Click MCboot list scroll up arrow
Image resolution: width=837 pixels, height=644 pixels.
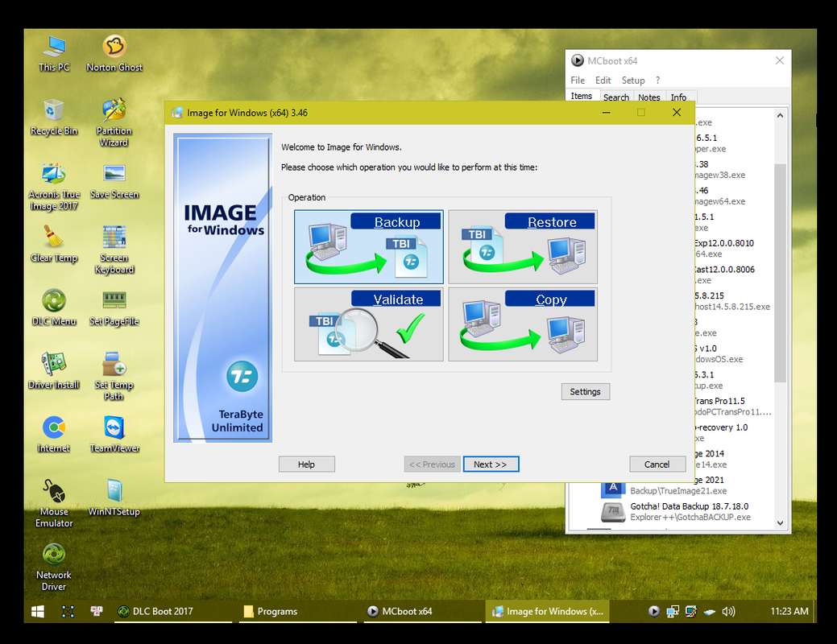[x=780, y=115]
